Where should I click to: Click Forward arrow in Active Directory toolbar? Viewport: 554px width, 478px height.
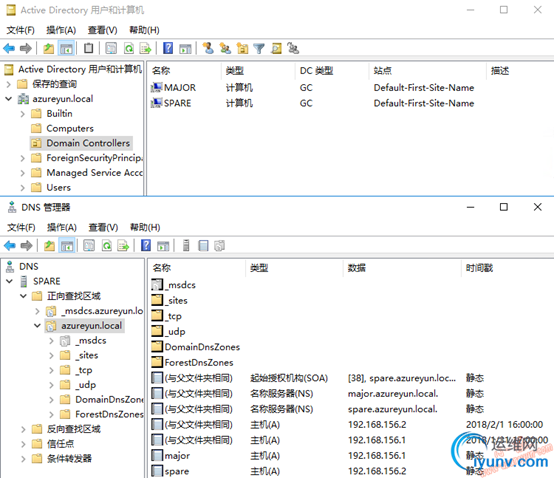pos(26,48)
